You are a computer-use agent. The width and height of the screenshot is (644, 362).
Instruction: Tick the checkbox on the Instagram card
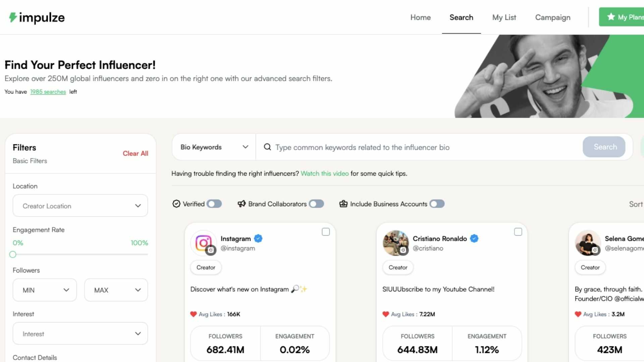pos(326,232)
